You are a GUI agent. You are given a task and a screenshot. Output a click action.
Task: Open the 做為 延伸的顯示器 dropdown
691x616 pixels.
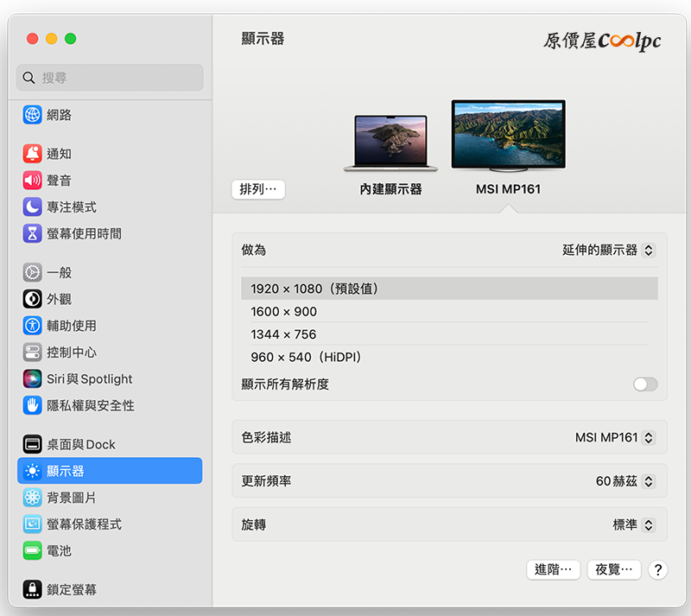609,250
